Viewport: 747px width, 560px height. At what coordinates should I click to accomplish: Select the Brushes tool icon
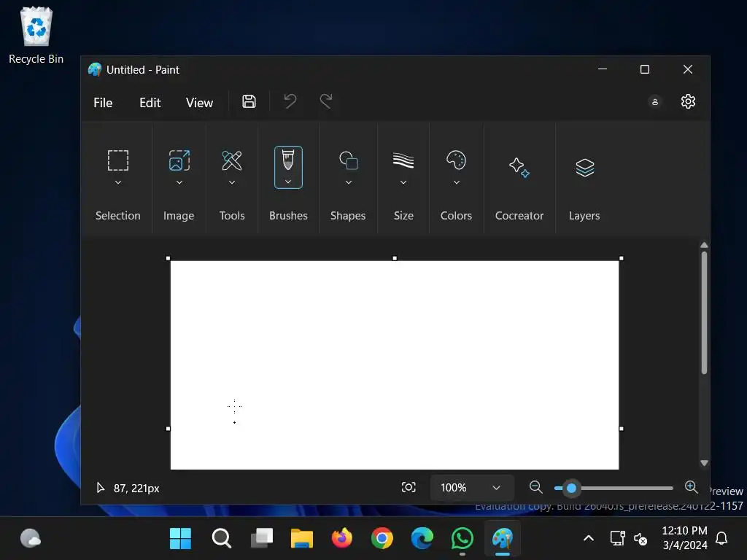point(288,160)
